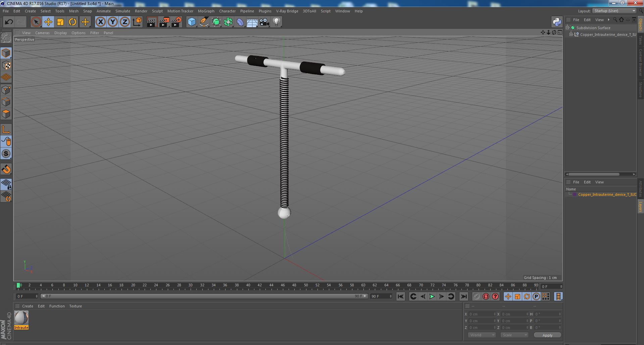644x345 pixels.
Task: Click the Apply button
Action: pyautogui.click(x=547, y=335)
